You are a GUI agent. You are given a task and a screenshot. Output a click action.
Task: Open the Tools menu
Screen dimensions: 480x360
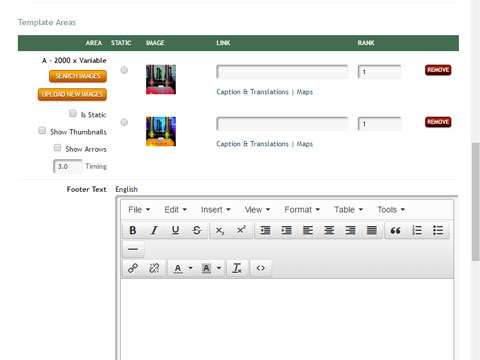pyautogui.click(x=391, y=210)
